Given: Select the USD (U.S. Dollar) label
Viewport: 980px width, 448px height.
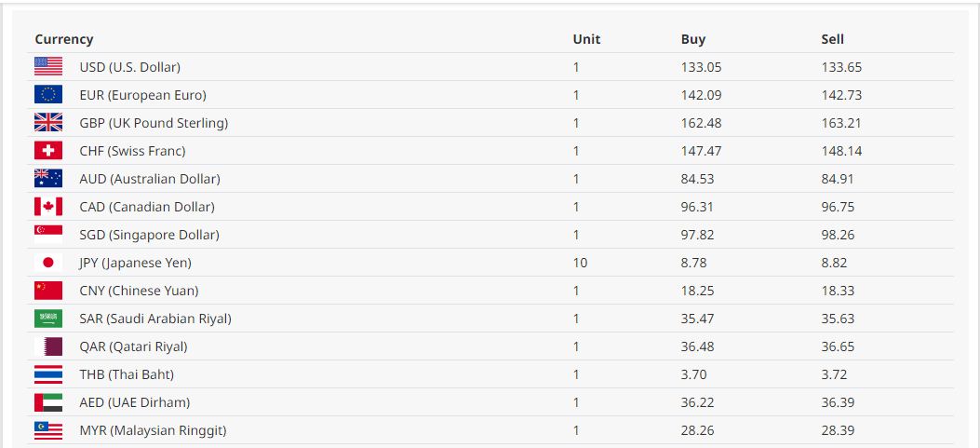Looking at the screenshot, I should 130,67.
